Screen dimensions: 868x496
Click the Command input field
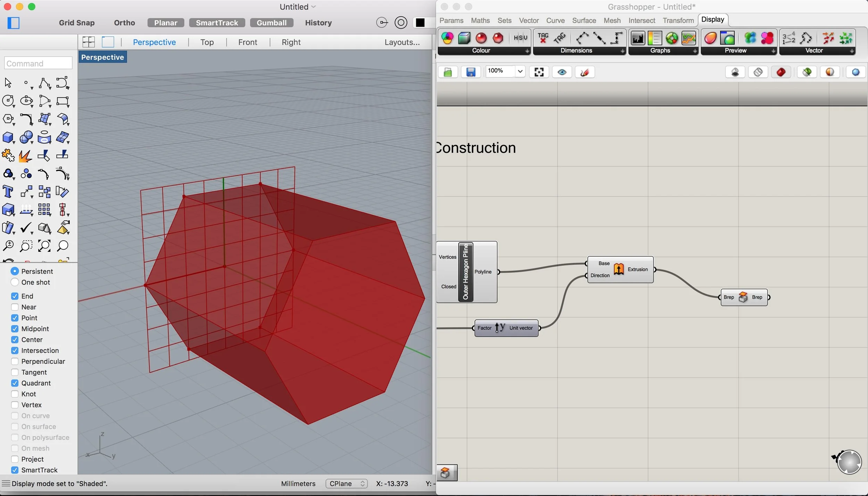point(38,64)
